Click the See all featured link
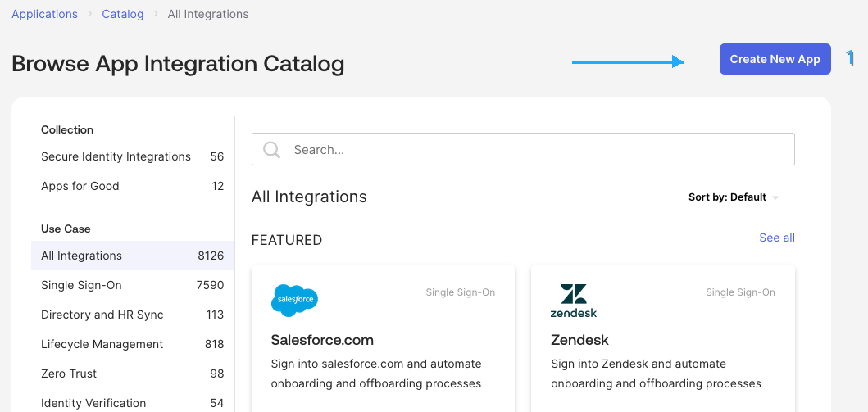 [x=777, y=238]
